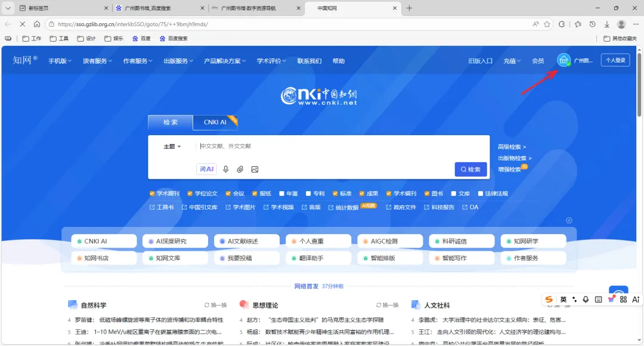Check the 法律法规 checkbox
The image size is (644, 346).
click(x=480, y=194)
